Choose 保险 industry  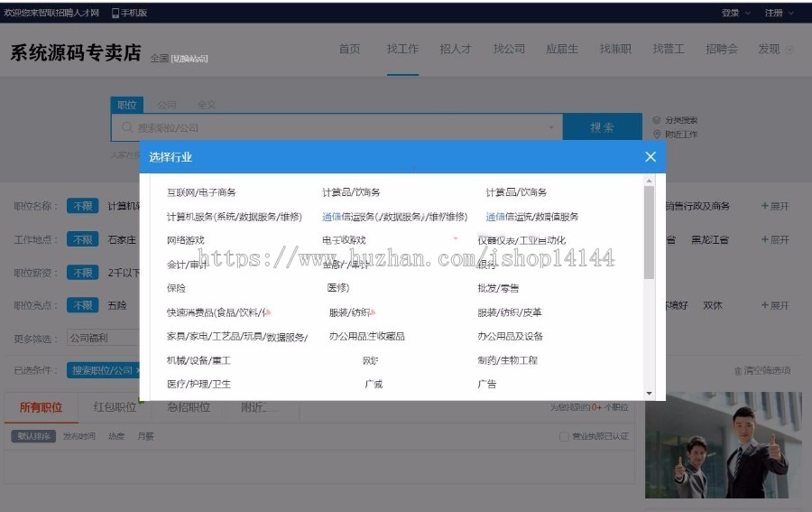[x=176, y=288]
